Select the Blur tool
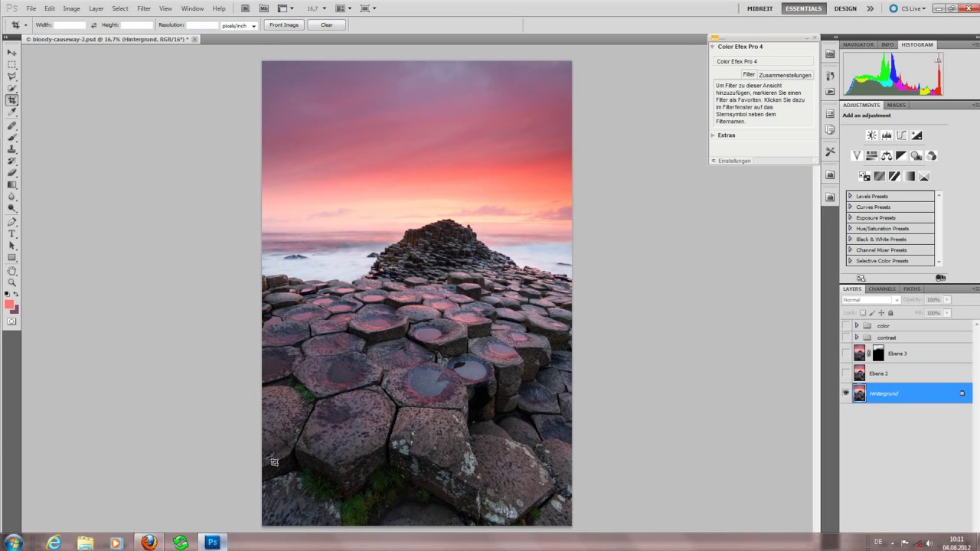 point(11,197)
